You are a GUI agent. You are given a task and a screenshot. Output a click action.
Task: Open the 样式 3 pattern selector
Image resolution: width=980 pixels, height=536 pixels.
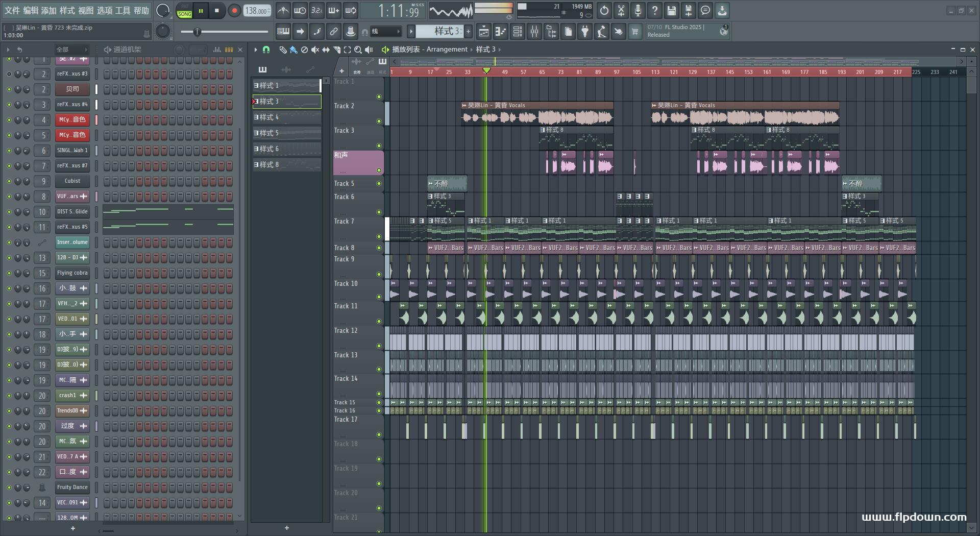click(439, 32)
